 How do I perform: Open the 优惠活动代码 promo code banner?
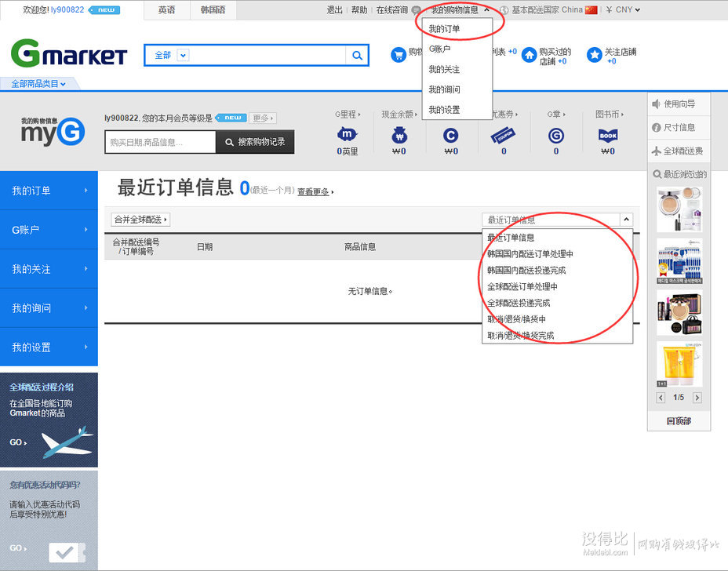click(49, 520)
